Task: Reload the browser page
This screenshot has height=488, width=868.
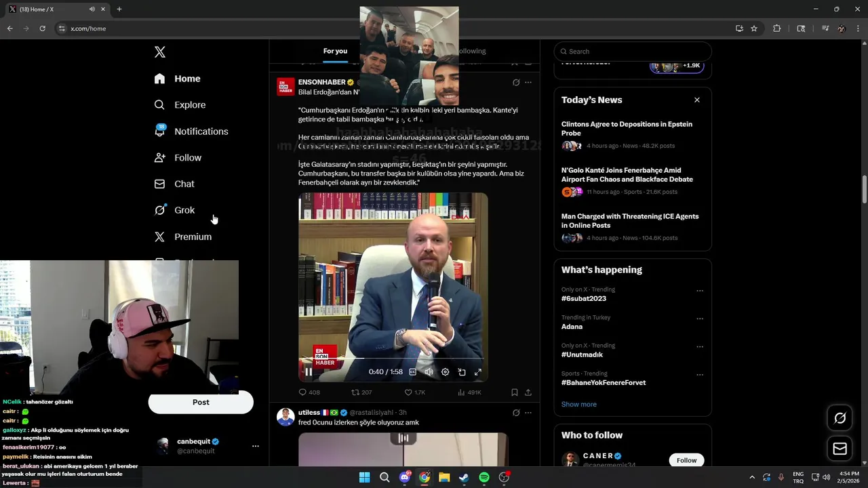Action: pos(42,28)
